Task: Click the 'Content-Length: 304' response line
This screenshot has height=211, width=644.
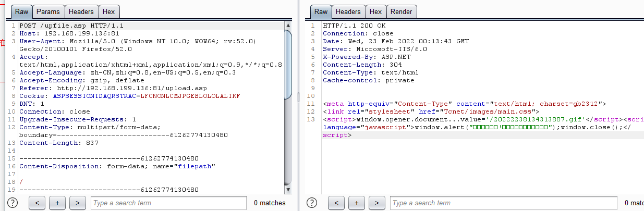Action: (361, 65)
